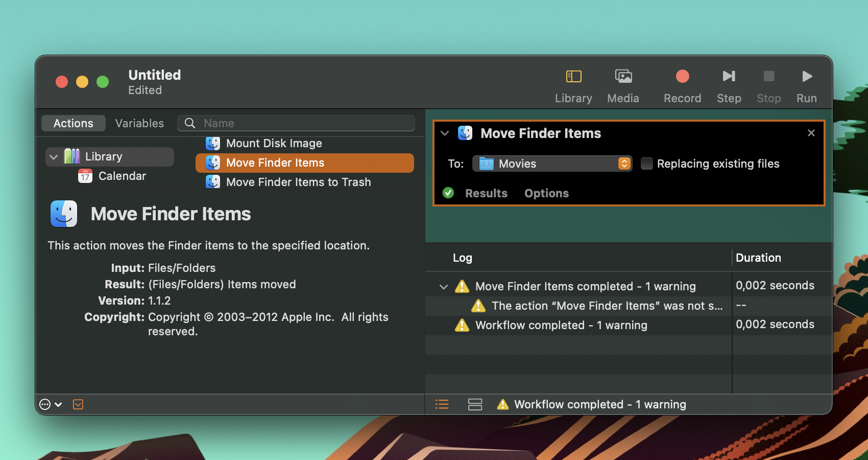Image resolution: width=868 pixels, height=460 pixels.
Task: Enable Replacing existing files checkbox
Action: (x=646, y=164)
